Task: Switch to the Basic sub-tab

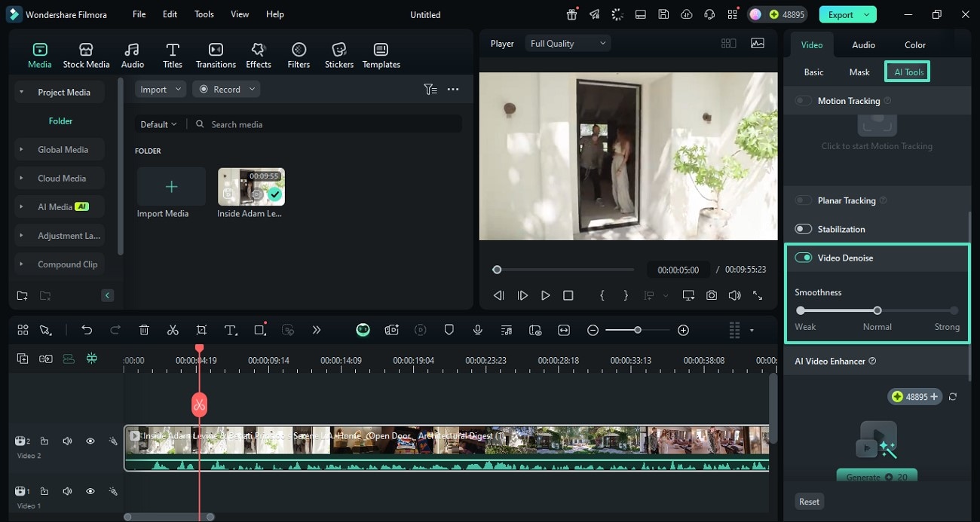Action: pyautogui.click(x=814, y=72)
